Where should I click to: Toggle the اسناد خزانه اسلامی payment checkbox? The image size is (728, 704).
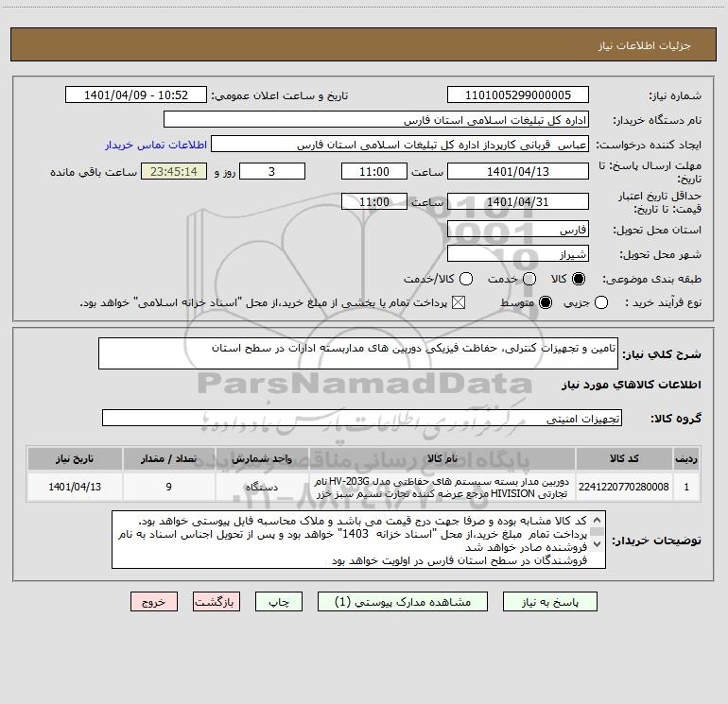[x=459, y=302]
